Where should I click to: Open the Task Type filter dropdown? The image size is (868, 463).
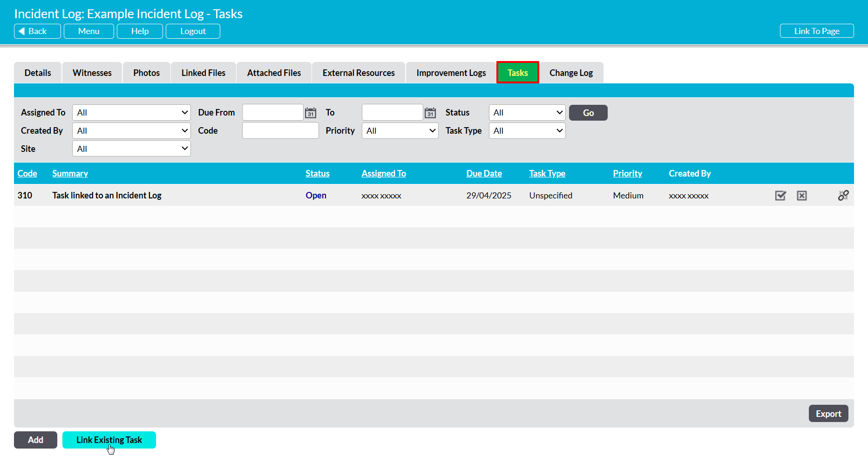pos(527,130)
